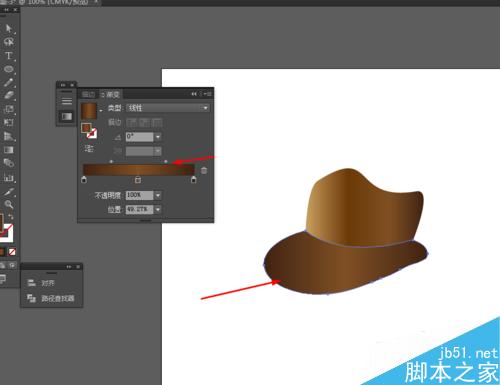Select the Column Graph tool
The image size is (500, 385).
coord(9,177)
